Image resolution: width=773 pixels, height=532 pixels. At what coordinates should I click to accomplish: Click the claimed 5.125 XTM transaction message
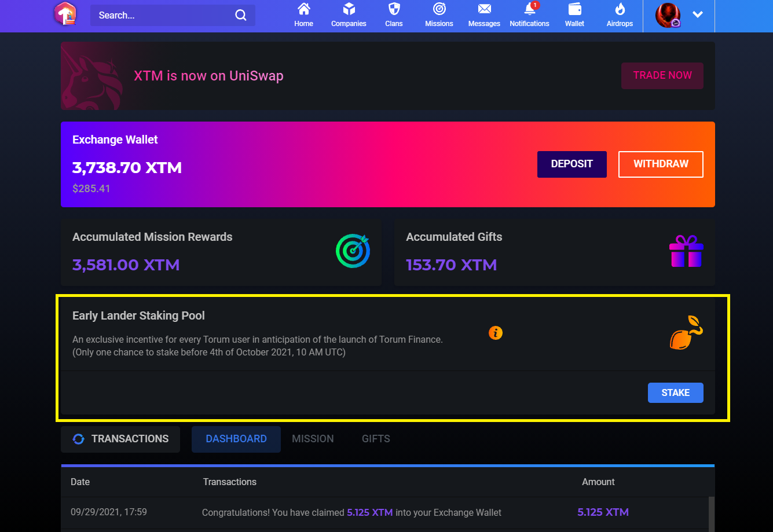point(352,513)
